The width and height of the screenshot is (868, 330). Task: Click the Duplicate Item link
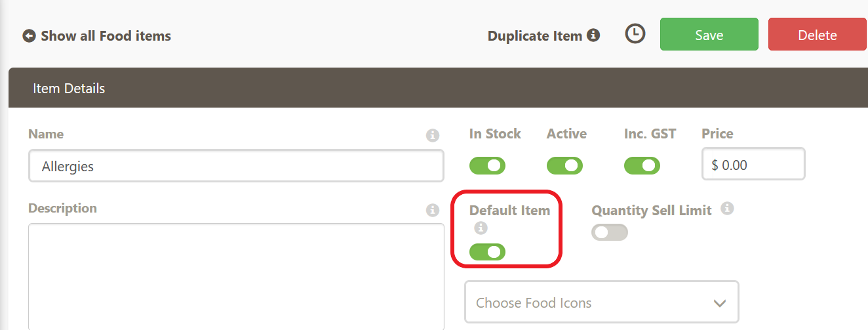(x=535, y=36)
